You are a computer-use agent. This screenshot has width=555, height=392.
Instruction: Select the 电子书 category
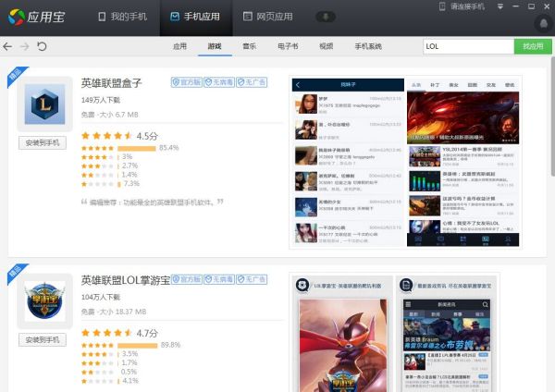[x=287, y=45]
